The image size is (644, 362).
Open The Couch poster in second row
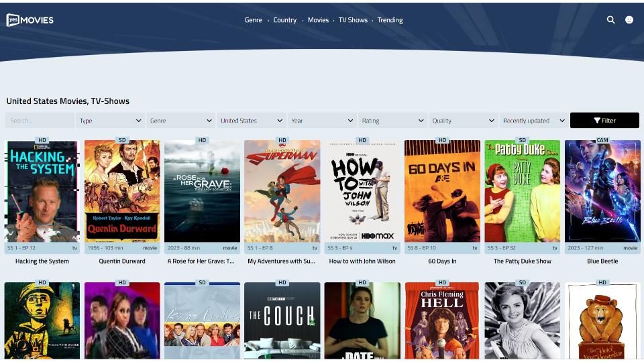pyautogui.click(x=282, y=320)
